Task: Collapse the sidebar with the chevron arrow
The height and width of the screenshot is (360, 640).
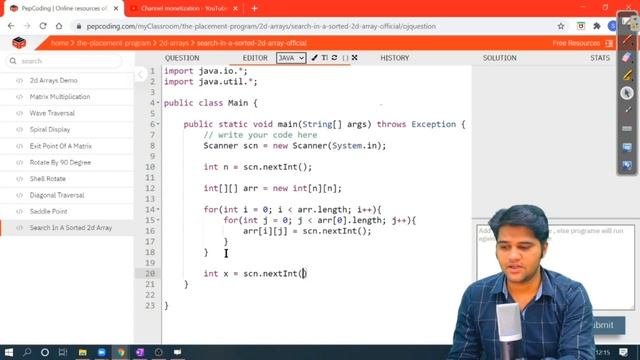Action: [140, 74]
